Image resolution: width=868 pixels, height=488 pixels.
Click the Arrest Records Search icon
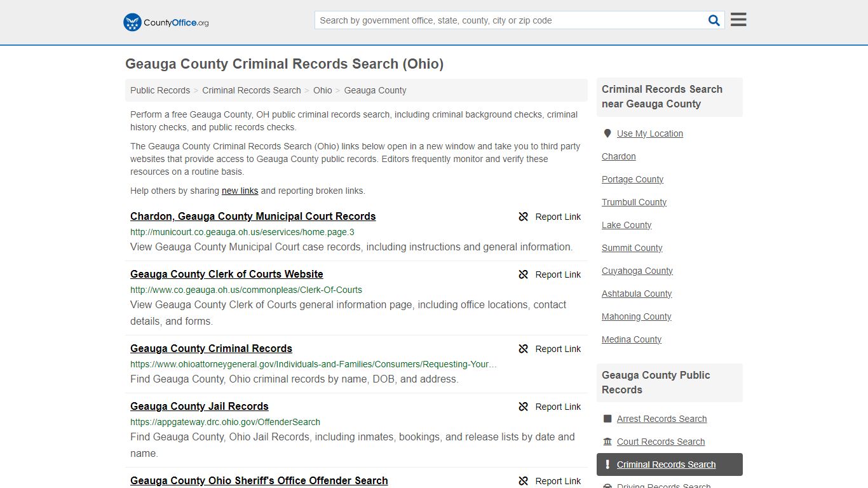click(607, 419)
